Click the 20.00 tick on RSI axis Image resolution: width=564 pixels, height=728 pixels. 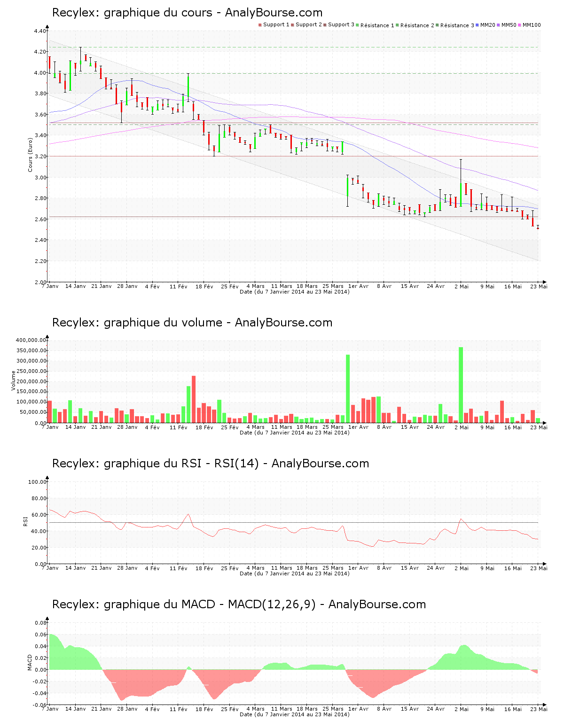pyautogui.click(x=39, y=548)
